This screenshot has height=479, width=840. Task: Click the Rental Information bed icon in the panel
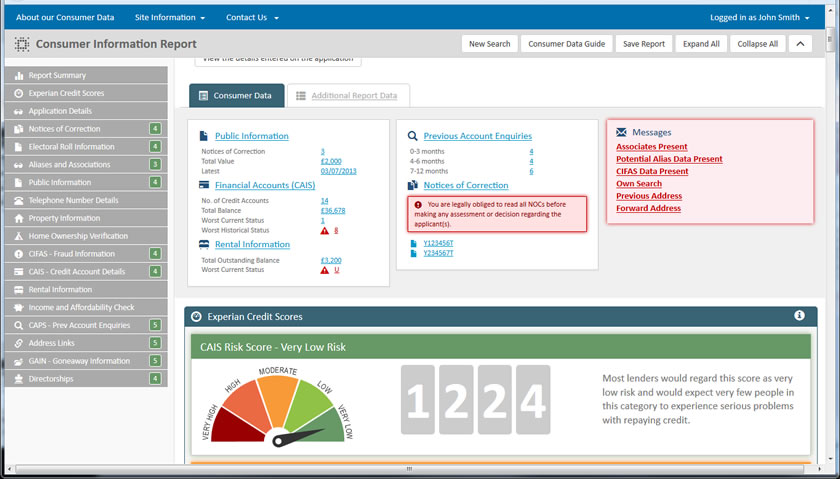coord(204,244)
